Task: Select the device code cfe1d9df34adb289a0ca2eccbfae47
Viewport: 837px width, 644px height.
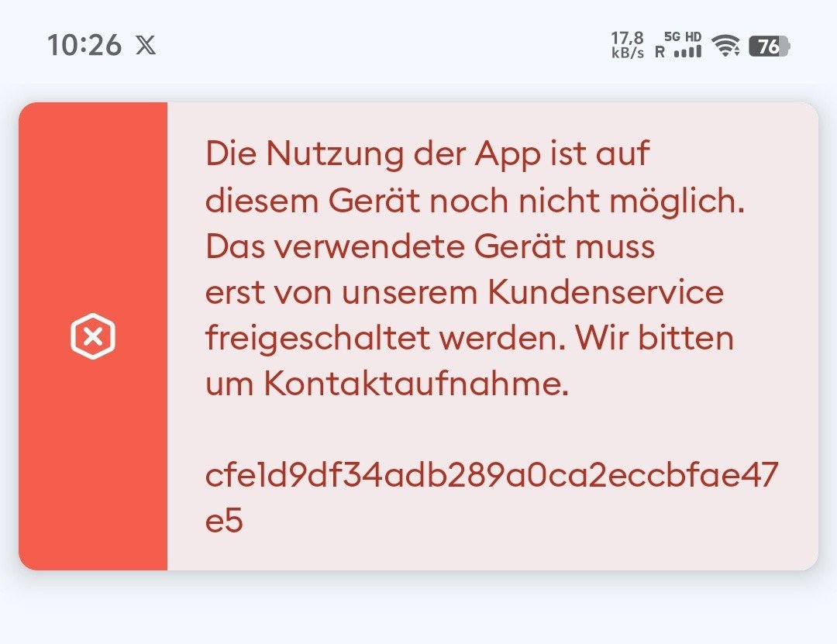Action: point(491,475)
